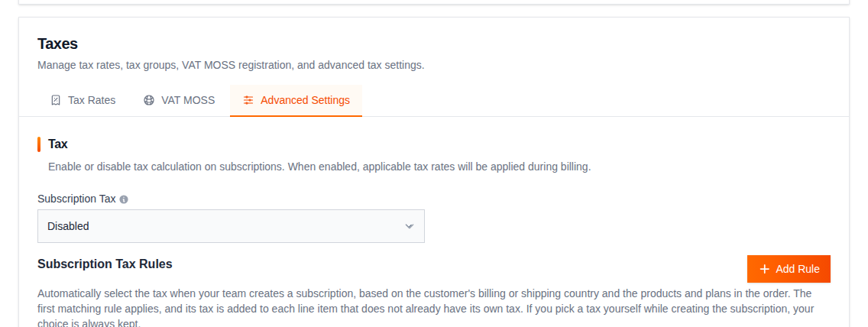Open the Tax Rates tab

pyautogui.click(x=83, y=100)
